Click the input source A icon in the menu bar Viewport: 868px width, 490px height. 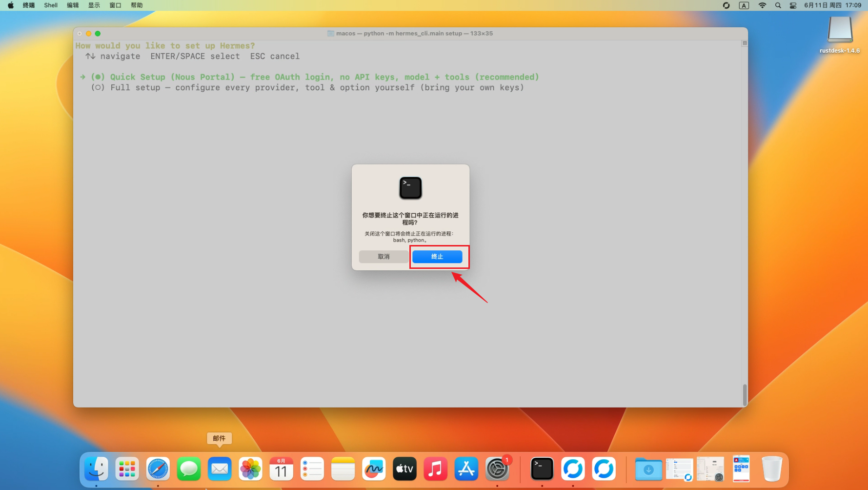point(744,5)
